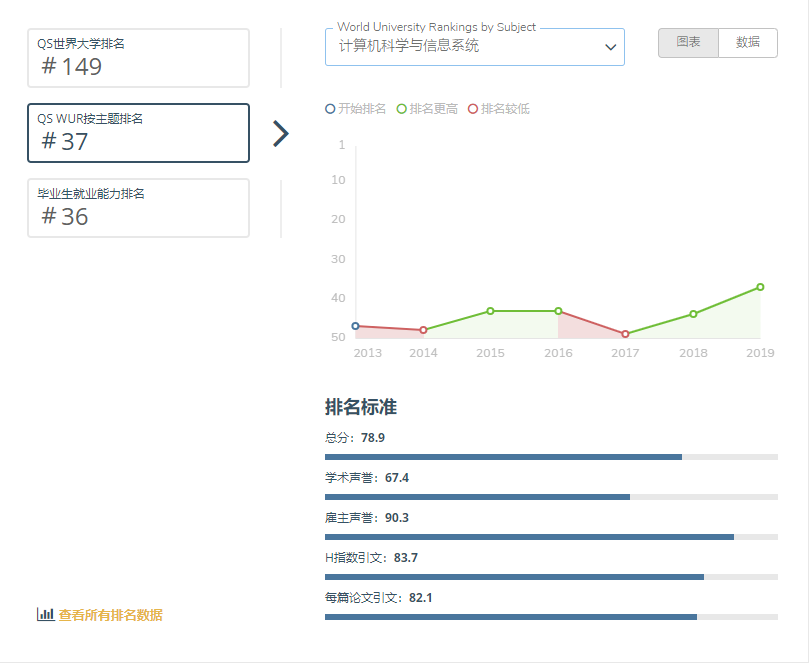Open the 查看所有排名数据 link
The image size is (812, 669).
(x=110, y=615)
